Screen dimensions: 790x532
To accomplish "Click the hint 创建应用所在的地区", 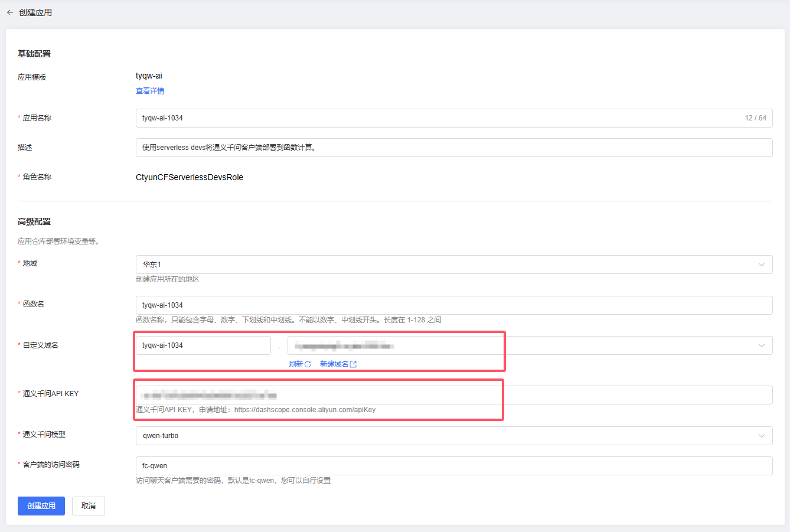I will coord(168,279).
